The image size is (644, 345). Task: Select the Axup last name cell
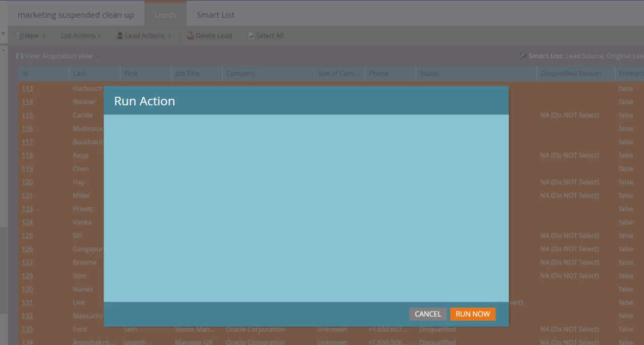(x=80, y=156)
